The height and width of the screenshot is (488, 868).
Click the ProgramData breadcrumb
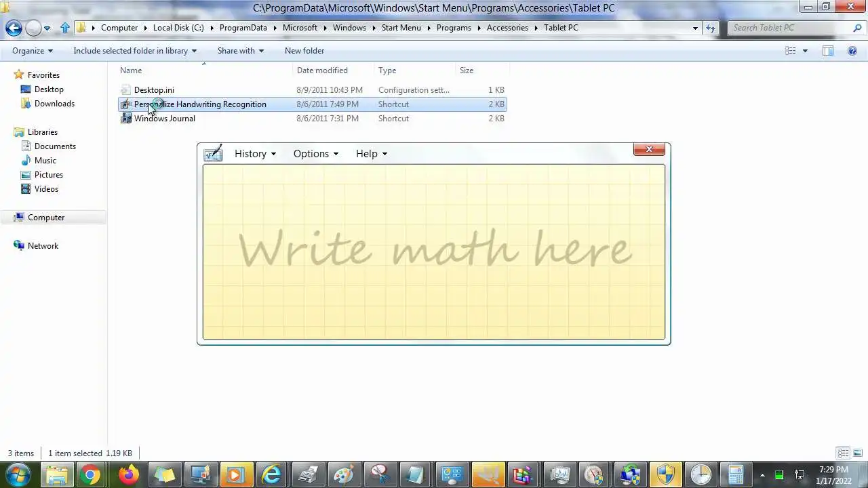point(243,28)
